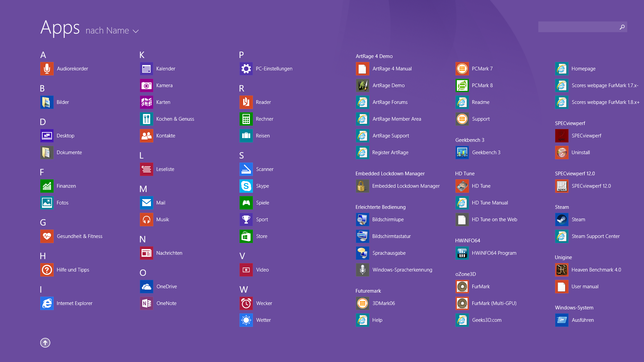The image size is (644, 362).
Task: Start Geekbench 3 from its icon
Action: point(462,153)
